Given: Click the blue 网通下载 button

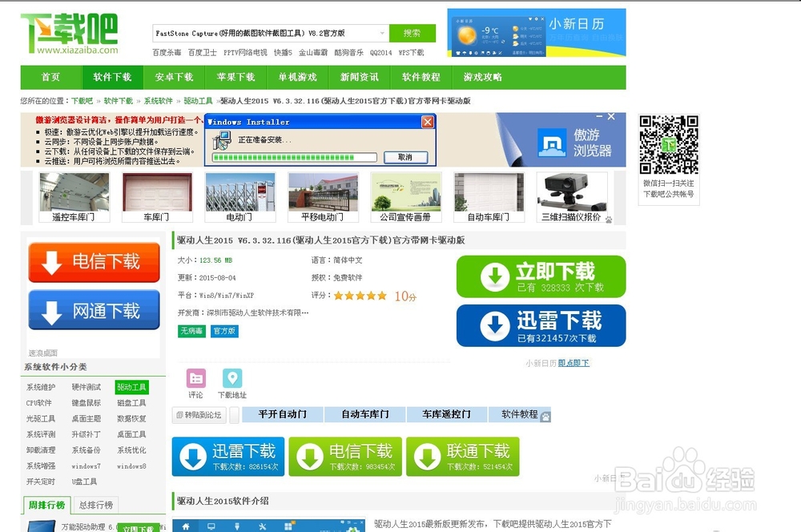Looking at the screenshot, I should tap(94, 311).
